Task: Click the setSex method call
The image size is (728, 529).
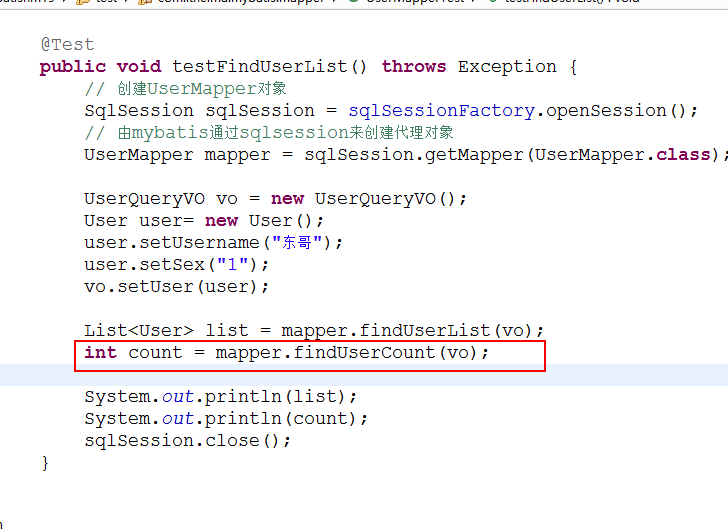Action: pyautogui.click(x=171, y=265)
